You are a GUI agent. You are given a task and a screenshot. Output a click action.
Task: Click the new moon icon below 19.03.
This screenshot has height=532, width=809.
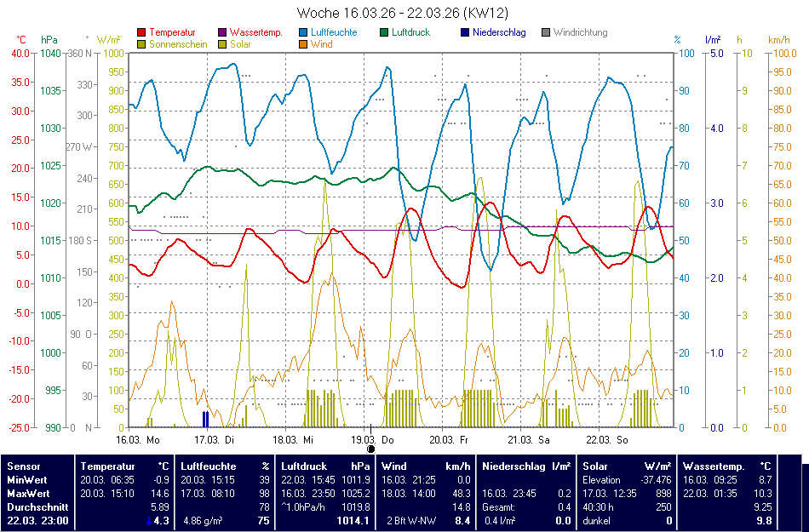[370, 449]
